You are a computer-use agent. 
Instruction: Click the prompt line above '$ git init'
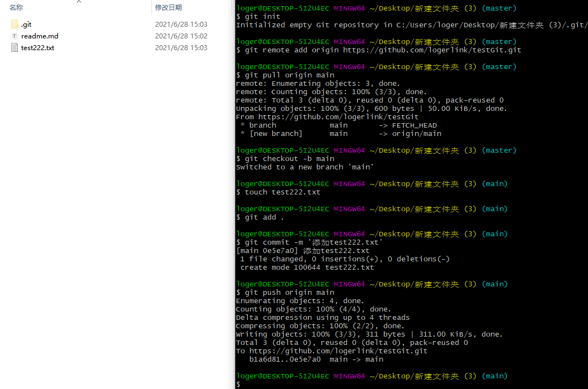376,8
